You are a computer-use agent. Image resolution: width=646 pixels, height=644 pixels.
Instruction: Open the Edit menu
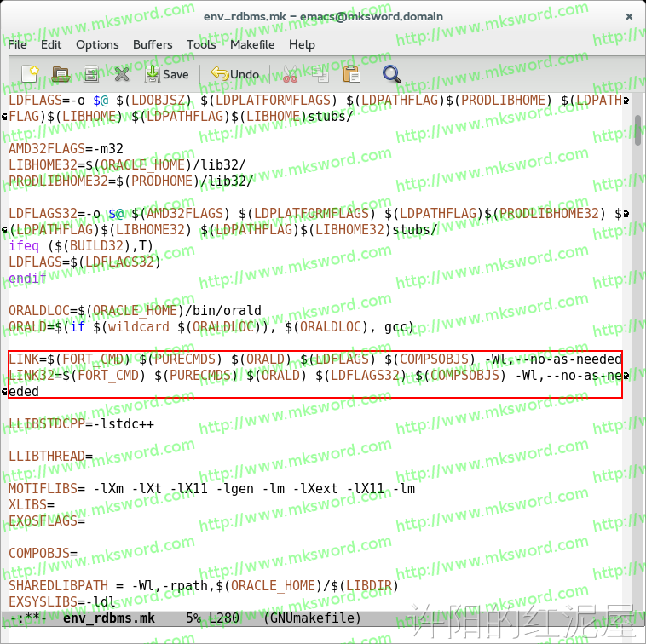pyautogui.click(x=51, y=44)
